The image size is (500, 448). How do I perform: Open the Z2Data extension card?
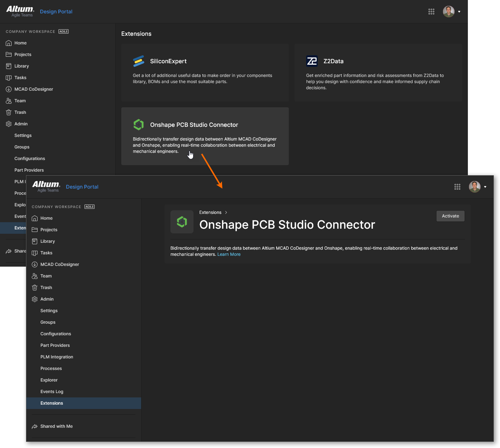(x=378, y=73)
